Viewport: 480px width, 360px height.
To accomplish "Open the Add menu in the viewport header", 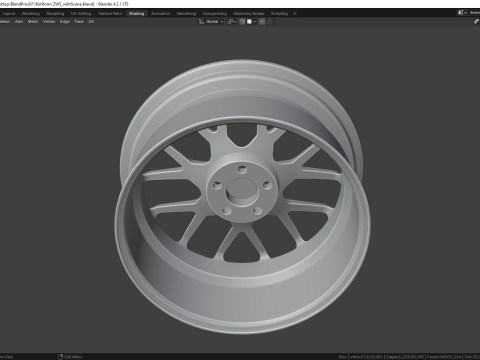I will 19,22.
